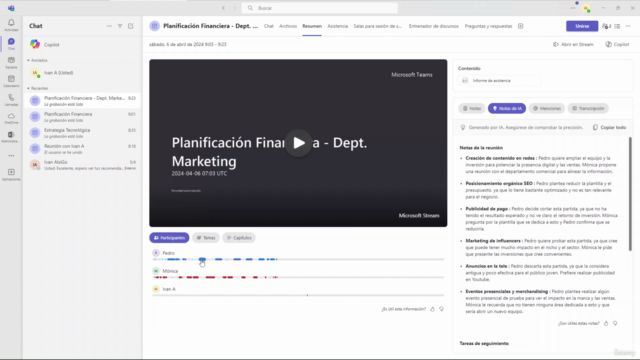Screen dimensions: 640x360
Task: Switch to the Asistencia tab
Action: click(x=338, y=26)
